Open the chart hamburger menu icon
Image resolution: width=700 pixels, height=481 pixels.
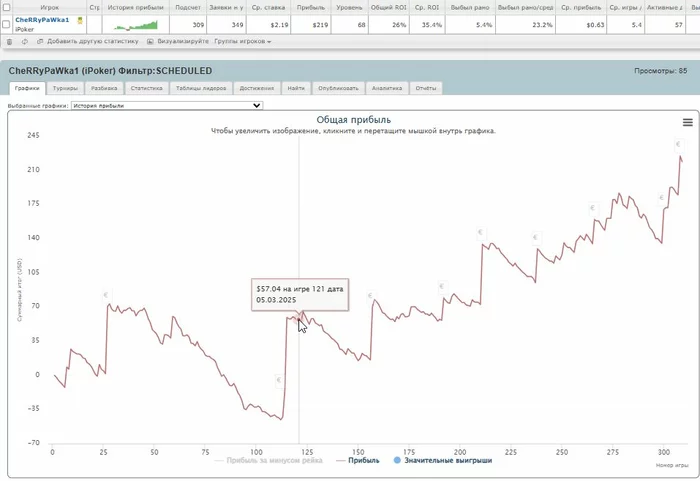click(x=688, y=122)
